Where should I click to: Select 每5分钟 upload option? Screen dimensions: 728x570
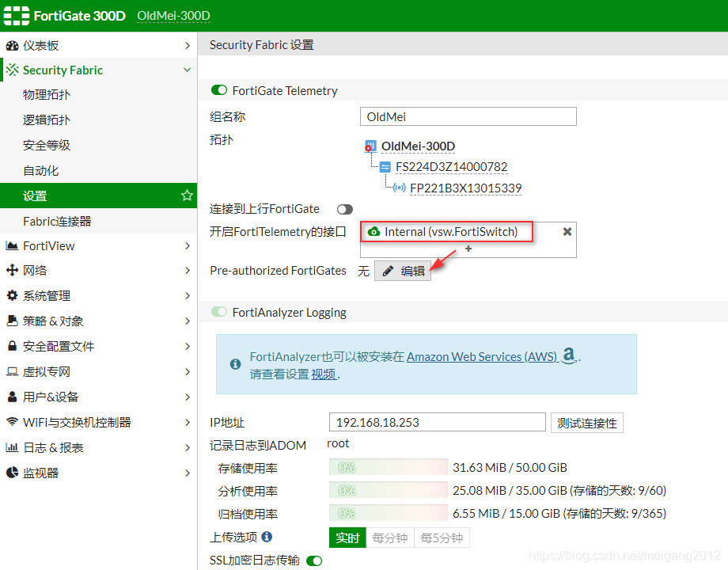[442, 538]
